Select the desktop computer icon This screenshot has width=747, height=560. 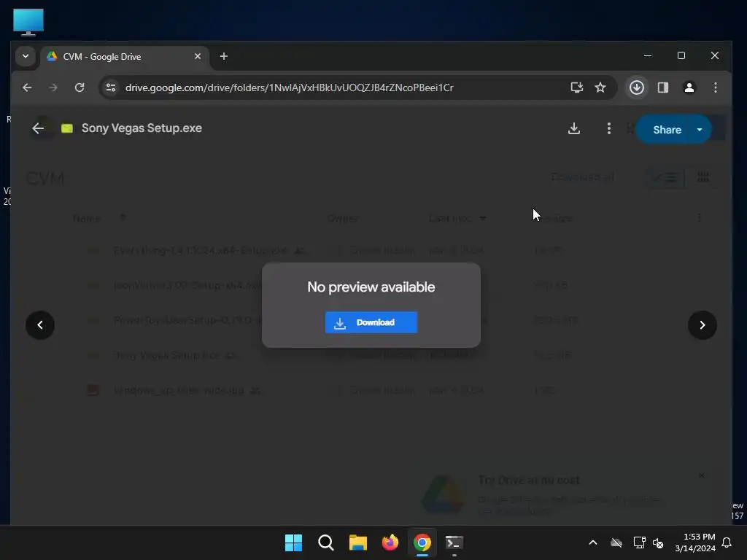click(28, 22)
